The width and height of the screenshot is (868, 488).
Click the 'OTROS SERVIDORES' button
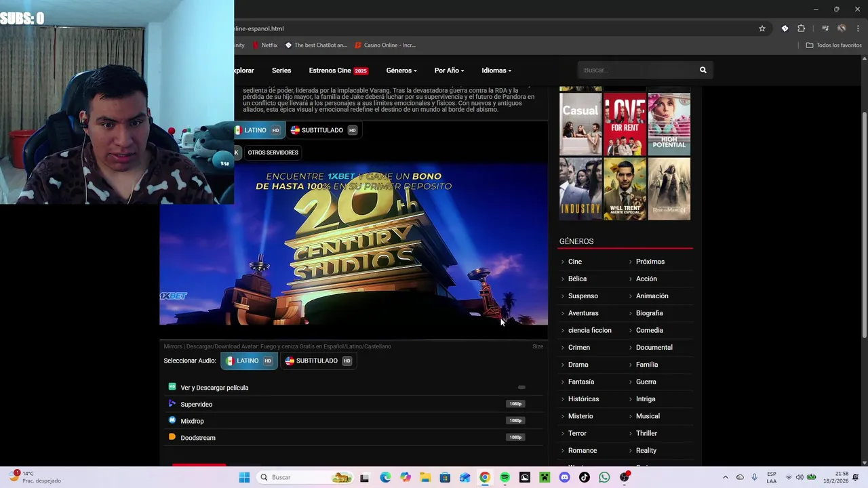click(x=273, y=152)
